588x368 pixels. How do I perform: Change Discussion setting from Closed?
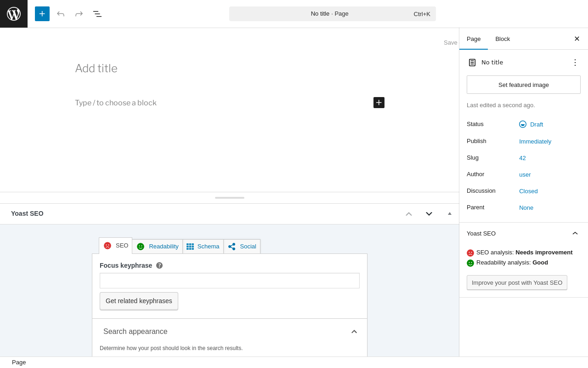(x=528, y=191)
